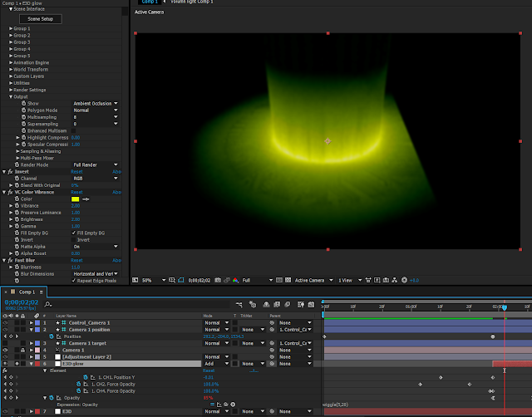Click the timeline search magnifier icon

[x=49, y=304]
